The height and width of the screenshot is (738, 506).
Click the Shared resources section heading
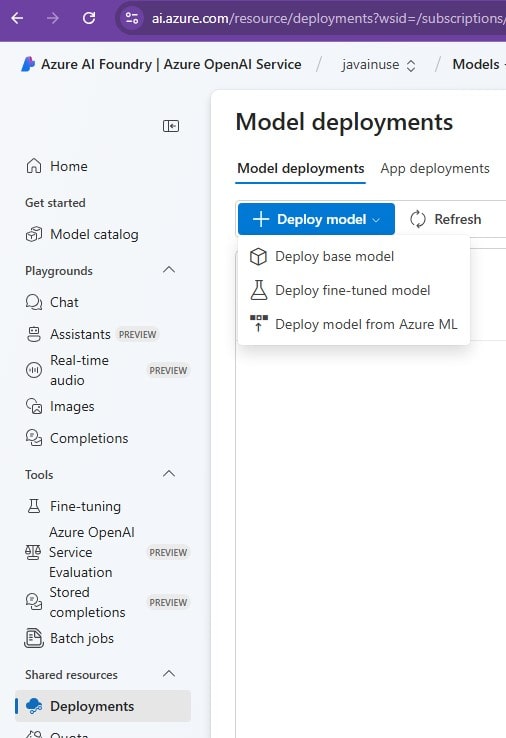coord(71,674)
